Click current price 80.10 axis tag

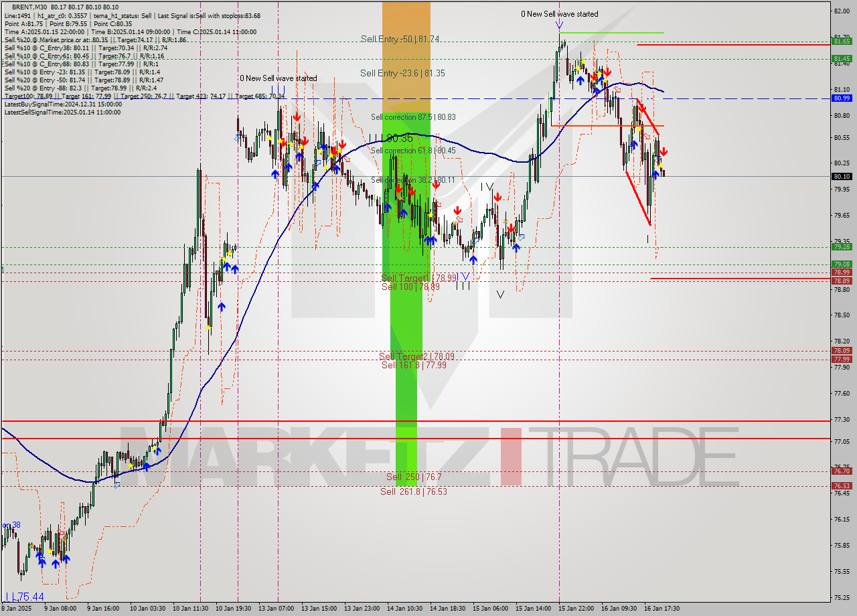point(841,177)
